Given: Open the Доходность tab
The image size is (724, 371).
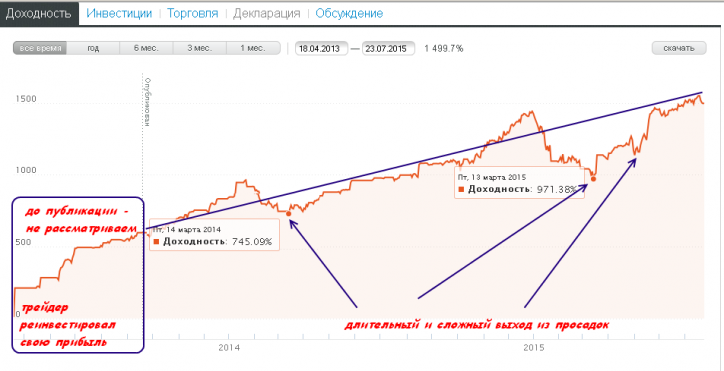Looking at the screenshot, I should [39, 13].
